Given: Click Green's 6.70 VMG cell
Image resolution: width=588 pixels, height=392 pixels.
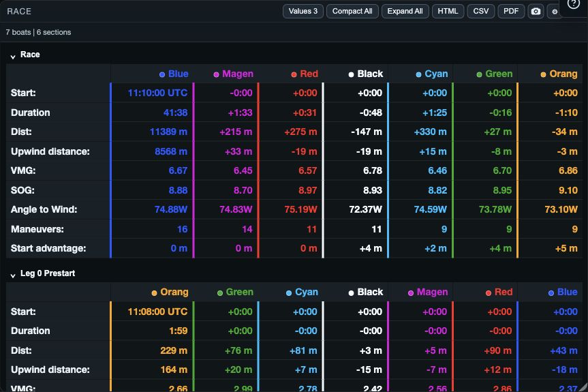Looking at the screenshot, I should [502, 170].
